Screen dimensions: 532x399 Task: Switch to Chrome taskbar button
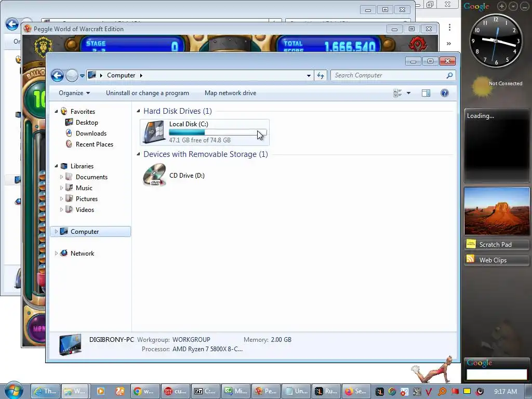[145, 391]
